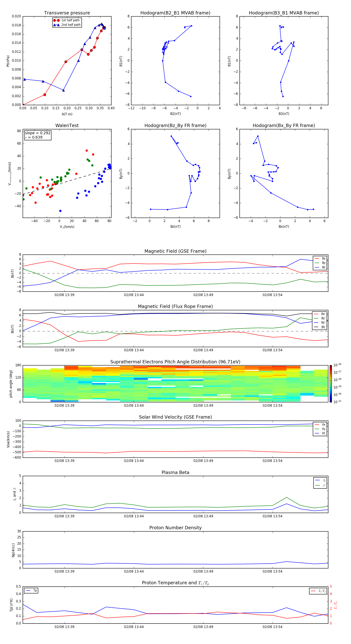351x644 pixels.
Task: Click the "B2(nT)" x-axis label
Action: coord(175,114)
